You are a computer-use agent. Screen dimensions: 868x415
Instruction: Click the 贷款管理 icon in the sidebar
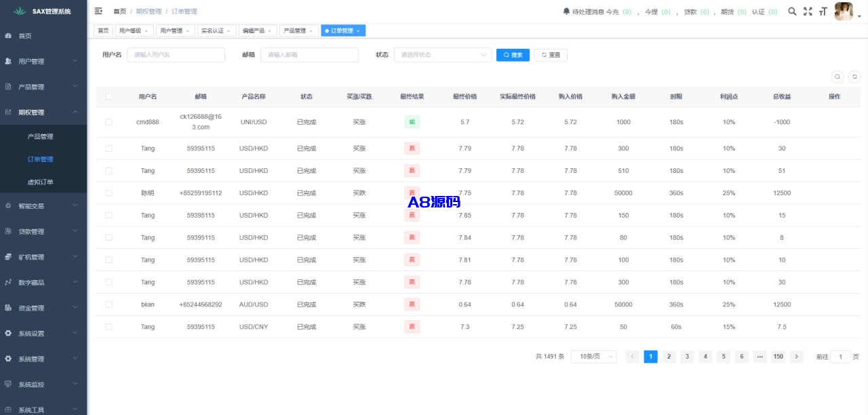pyautogui.click(x=8, y=231)
